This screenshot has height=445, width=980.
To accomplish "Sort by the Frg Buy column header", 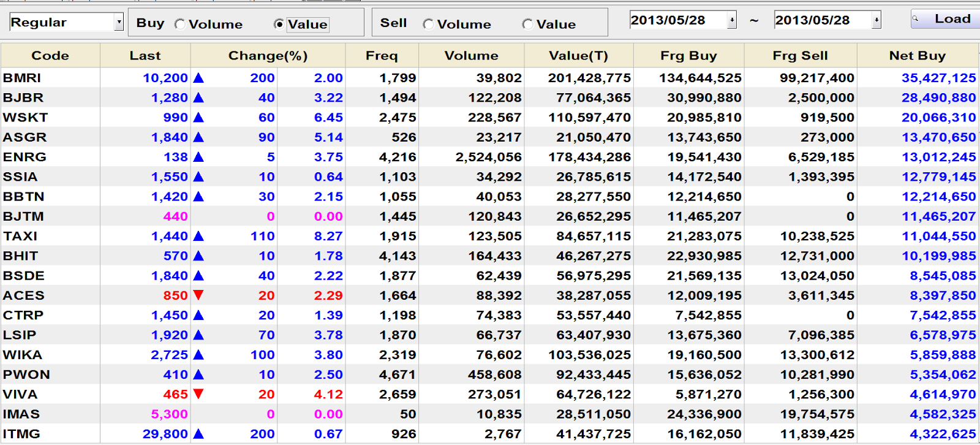I will tap(689, 56).
